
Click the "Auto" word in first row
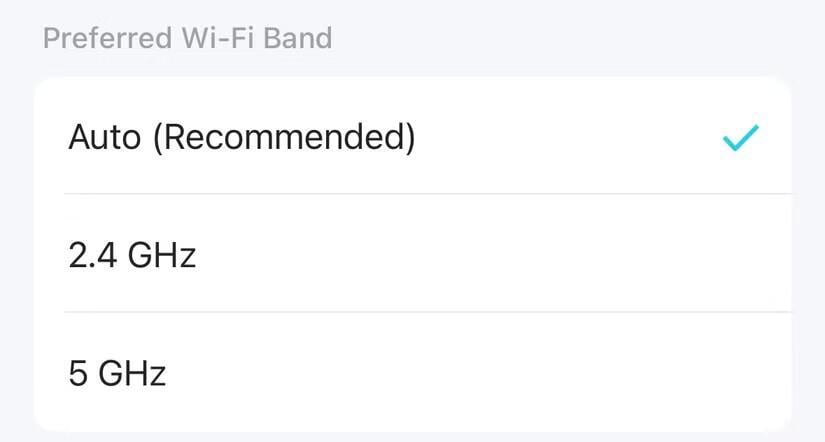coord(106,138)
